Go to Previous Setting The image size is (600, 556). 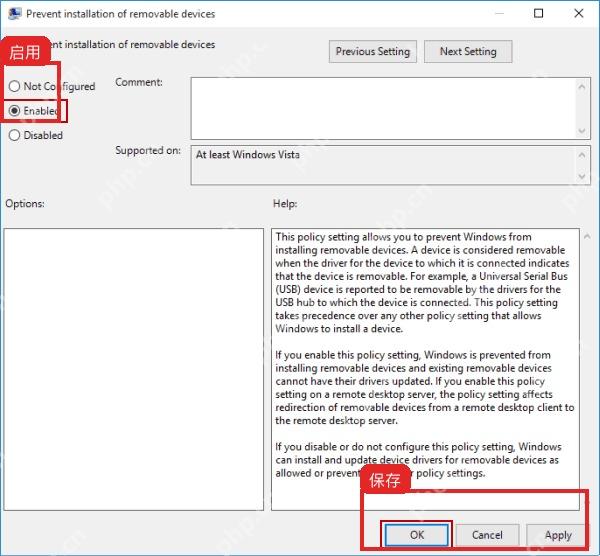(x=373, y=51)
